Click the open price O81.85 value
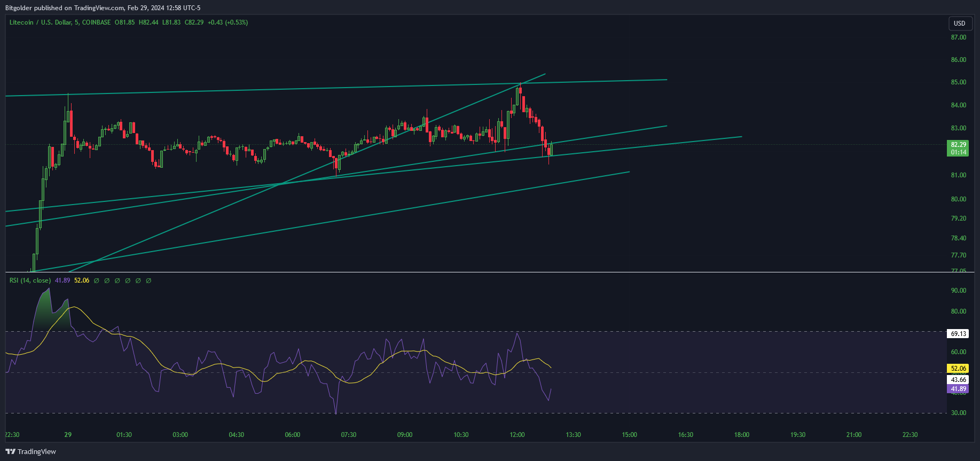This screenshot has height=461, width=980. pyautogui.click(x=124, y=22)
